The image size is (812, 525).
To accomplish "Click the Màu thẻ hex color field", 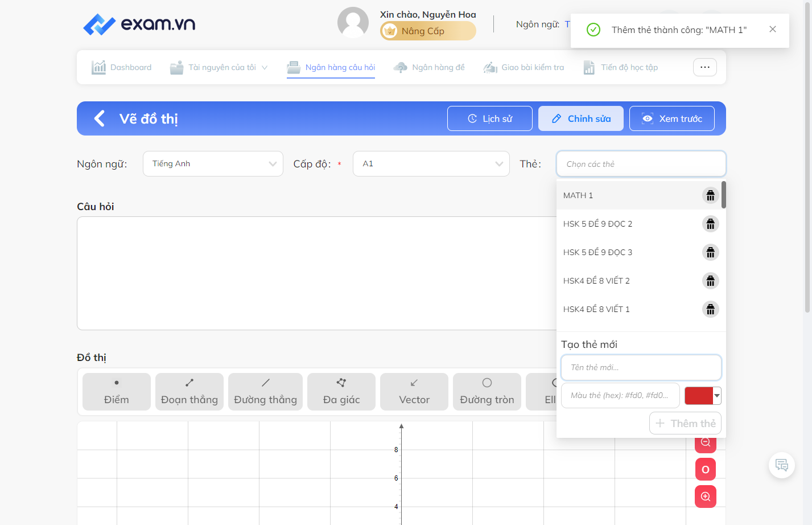I will point(621,395).
